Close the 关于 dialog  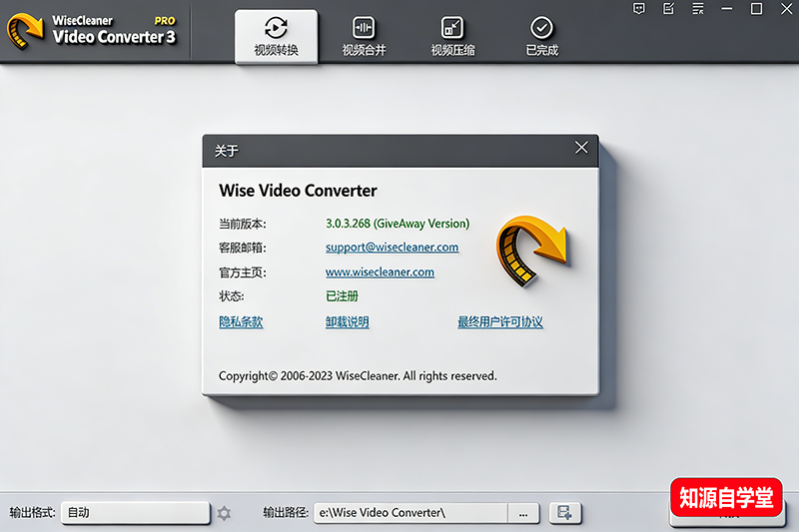point(582,149)
